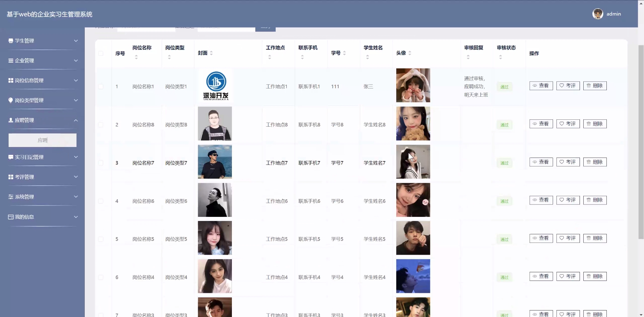This screenshot has width=644, height=317.
Task: Sort by 岗位名称 column arrows
Action: point(136,57)
